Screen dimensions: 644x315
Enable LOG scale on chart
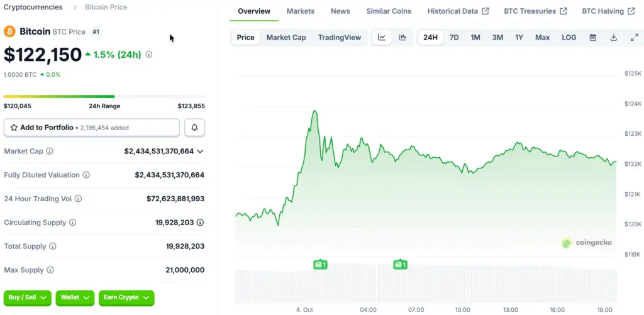569,38
